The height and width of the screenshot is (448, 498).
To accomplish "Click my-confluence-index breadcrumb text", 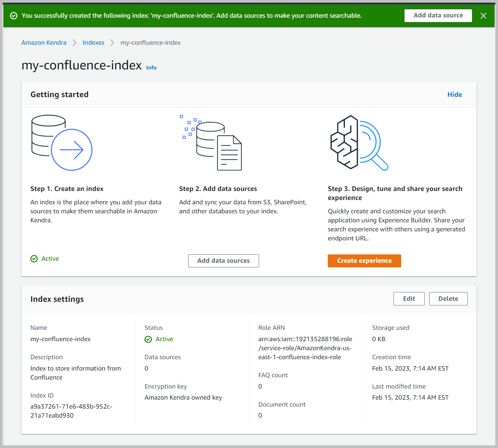I will [151, 43].
